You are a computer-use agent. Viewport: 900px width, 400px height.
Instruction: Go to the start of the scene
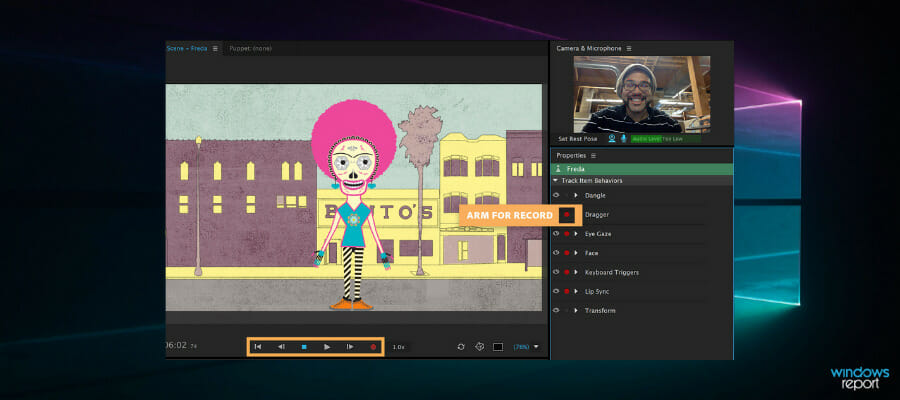click(258, 347)
